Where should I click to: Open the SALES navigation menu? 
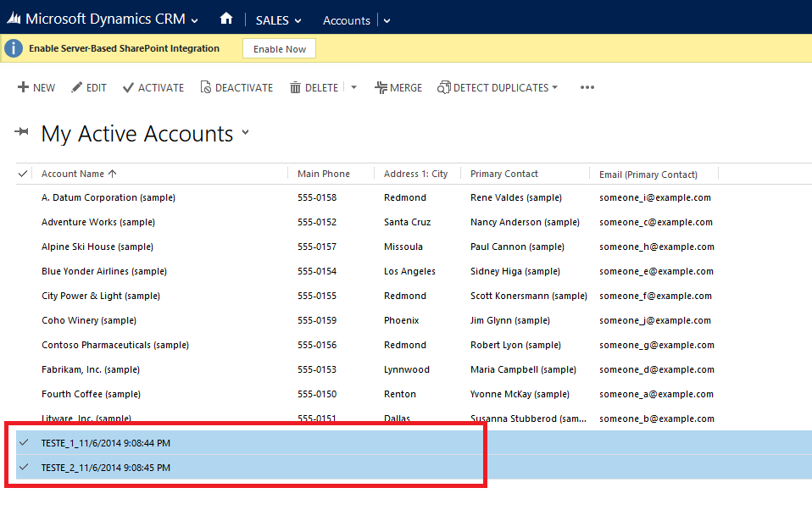pyautogui.click(x=276, y=20)
